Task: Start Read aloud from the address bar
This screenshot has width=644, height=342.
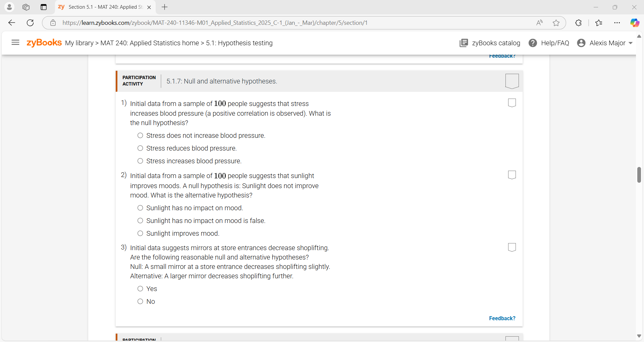Action: click(x=539, y=23)
